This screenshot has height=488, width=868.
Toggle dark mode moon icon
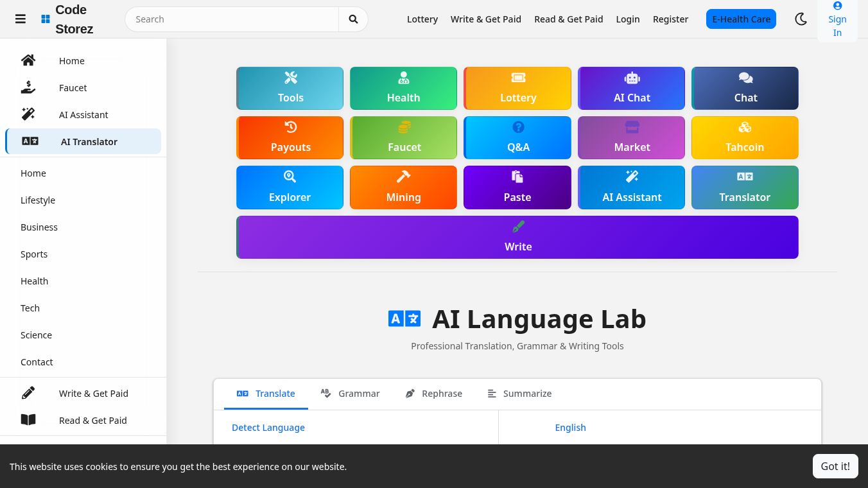(801, 19)
